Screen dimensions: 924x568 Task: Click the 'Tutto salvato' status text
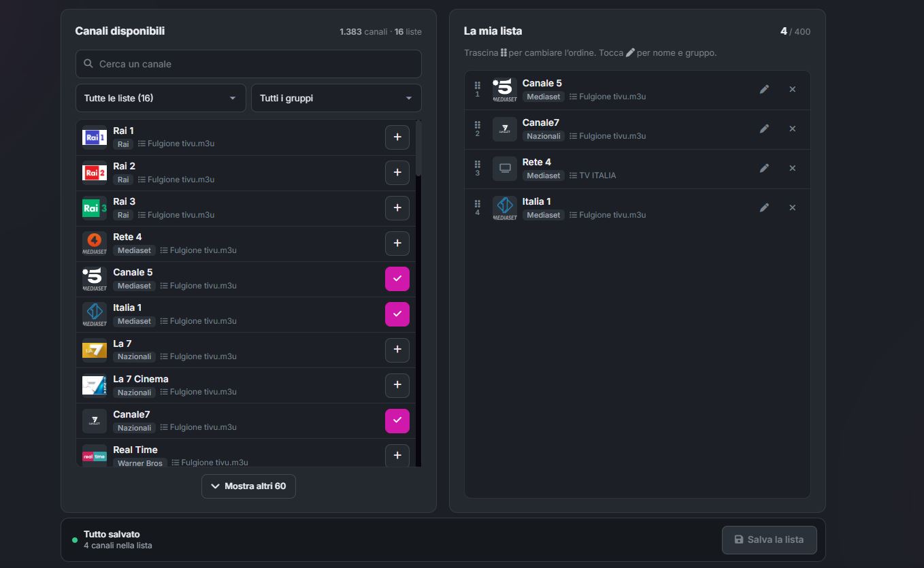(x=112, y=534)
